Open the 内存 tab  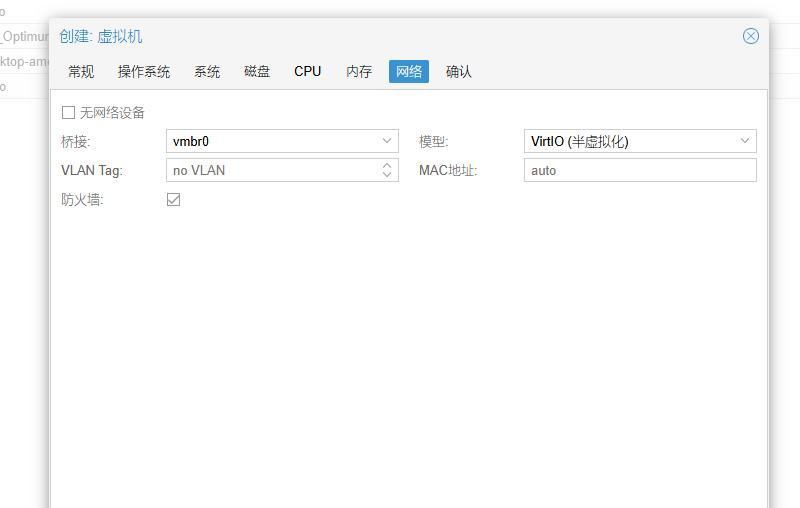click(359, 72)
